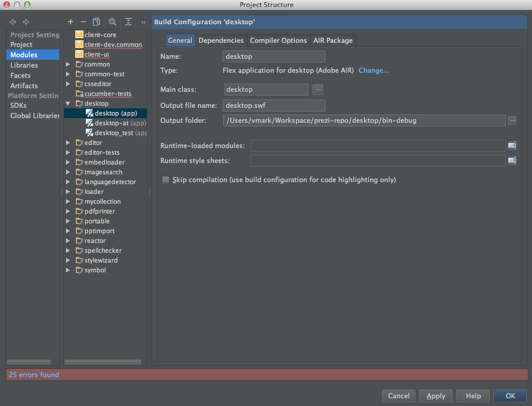Expand the languagedetector module node

pyautogui.click(x=68, y=182)
